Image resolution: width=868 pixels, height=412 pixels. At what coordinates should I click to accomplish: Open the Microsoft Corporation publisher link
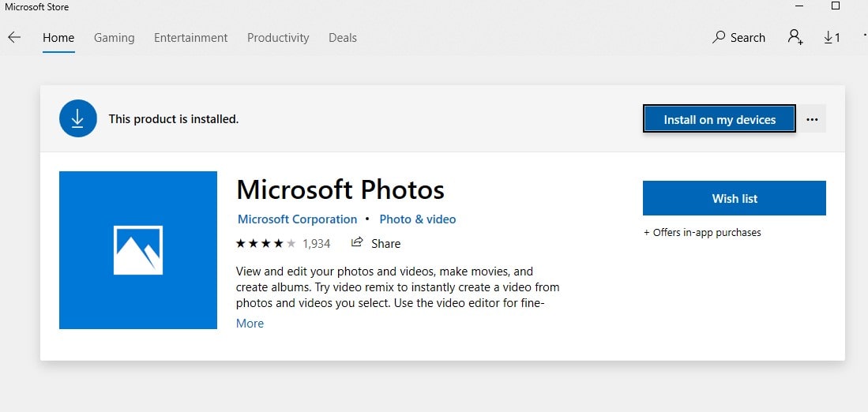[x=297, y=219]
